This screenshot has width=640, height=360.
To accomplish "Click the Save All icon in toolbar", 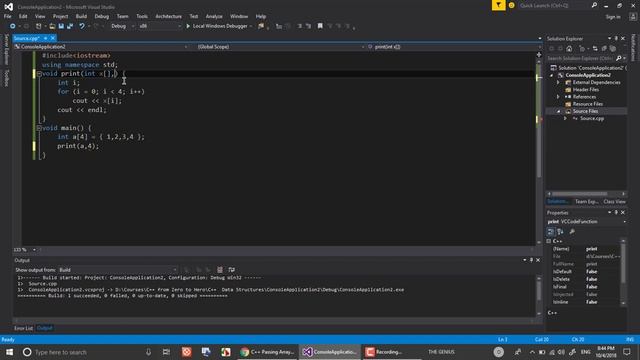I will tap(70, 26).
